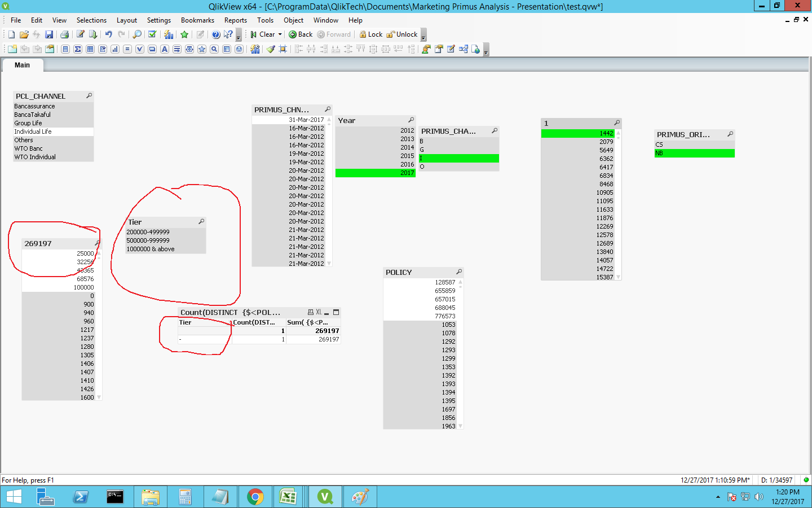Click search icon on POLICY list box
This screenshot has height=508, width=812.
click(x=459, y=272)
